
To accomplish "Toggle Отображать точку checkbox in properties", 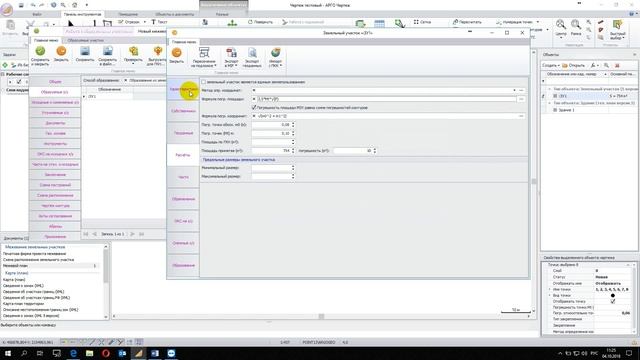I will 613,301.
